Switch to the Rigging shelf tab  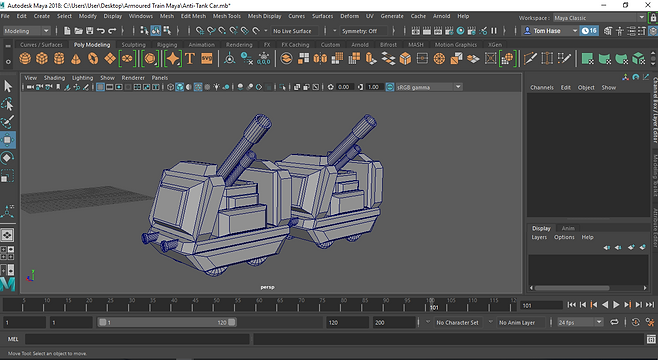click(167, 44)
